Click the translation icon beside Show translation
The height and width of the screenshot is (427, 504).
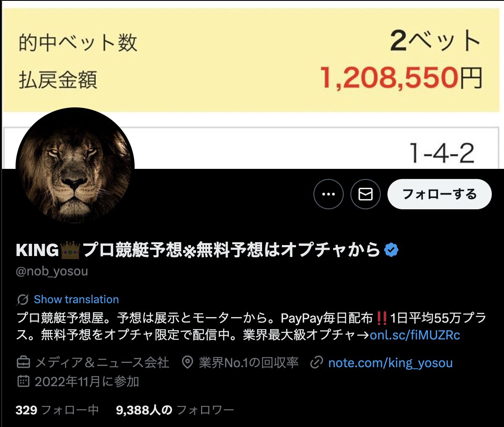[23, 299]
